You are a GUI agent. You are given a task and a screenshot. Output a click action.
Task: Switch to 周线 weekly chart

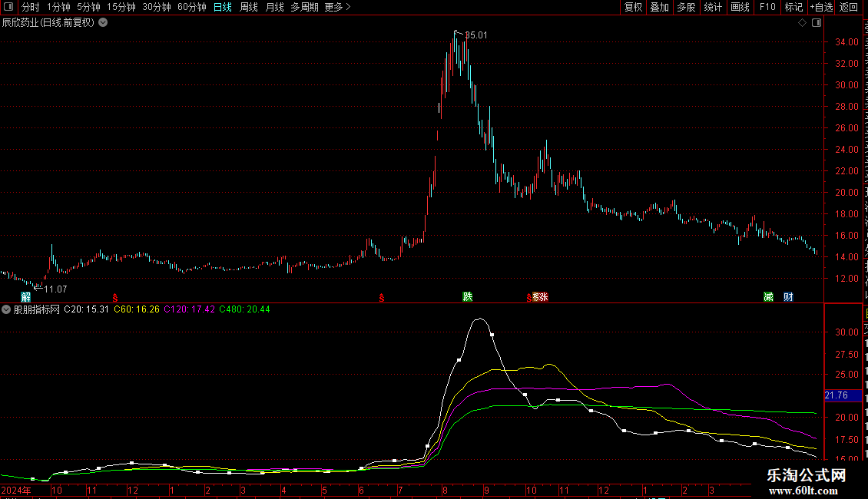pyautogui.click(x=249, y=7)
